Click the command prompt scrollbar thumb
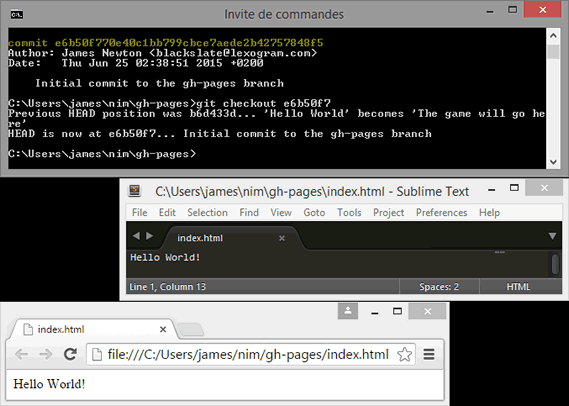Image resolution: width=569 pixels, height=406 pixels. (553, 51)
